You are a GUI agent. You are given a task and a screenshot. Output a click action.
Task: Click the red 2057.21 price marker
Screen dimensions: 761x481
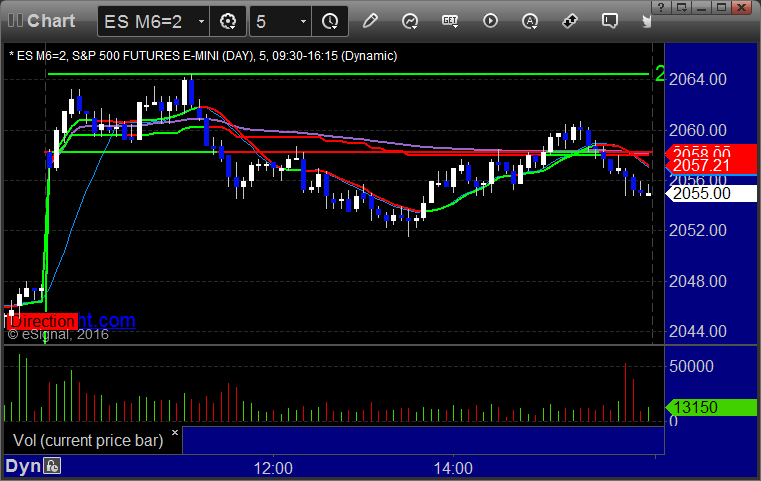tap(711, 166)
